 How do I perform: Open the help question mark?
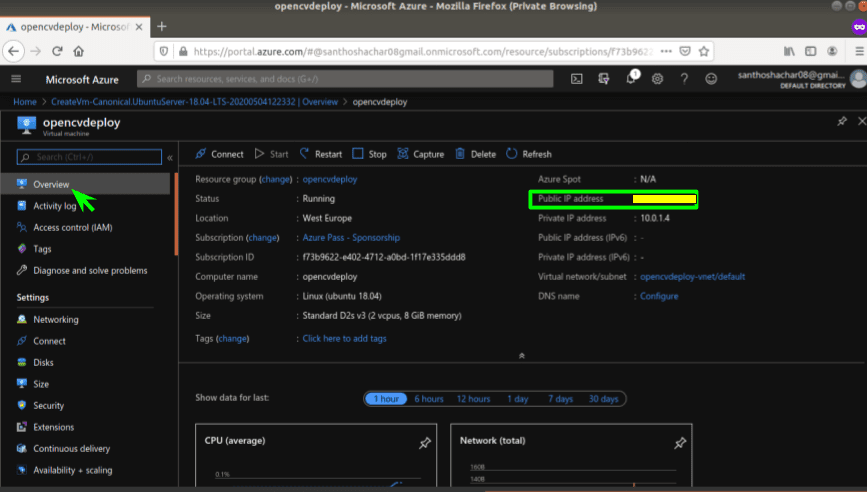[x=684, y=79]
